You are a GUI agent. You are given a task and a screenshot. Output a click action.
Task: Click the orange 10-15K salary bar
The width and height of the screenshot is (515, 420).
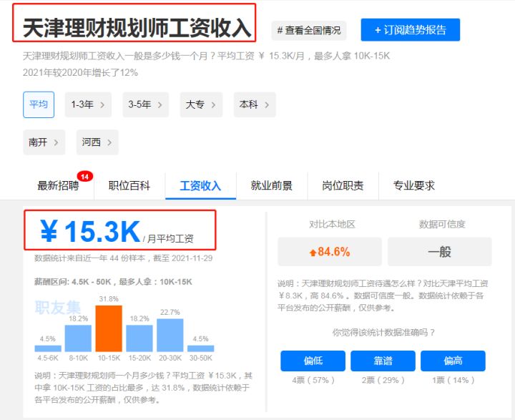pos(109,328)
